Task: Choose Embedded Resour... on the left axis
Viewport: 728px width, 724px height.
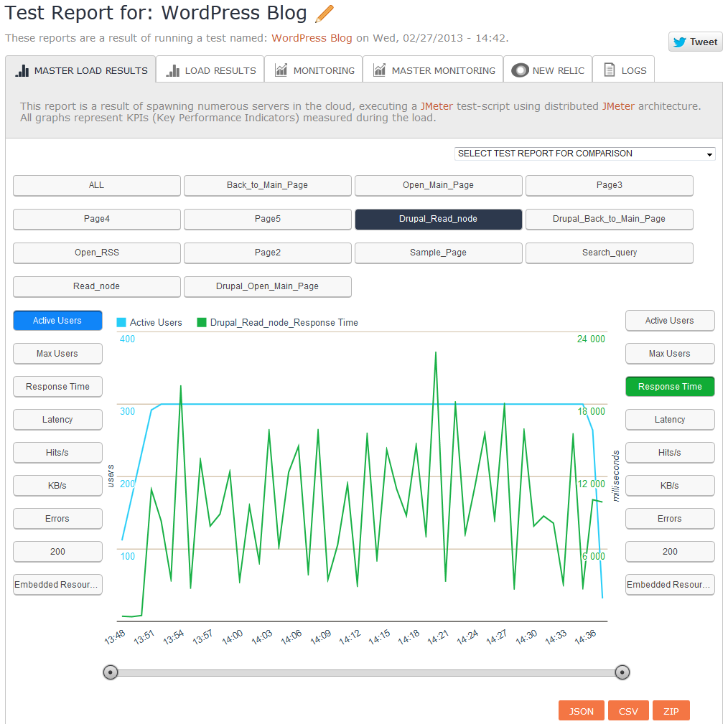Action: pyautogui.click(x=57, y=584)
